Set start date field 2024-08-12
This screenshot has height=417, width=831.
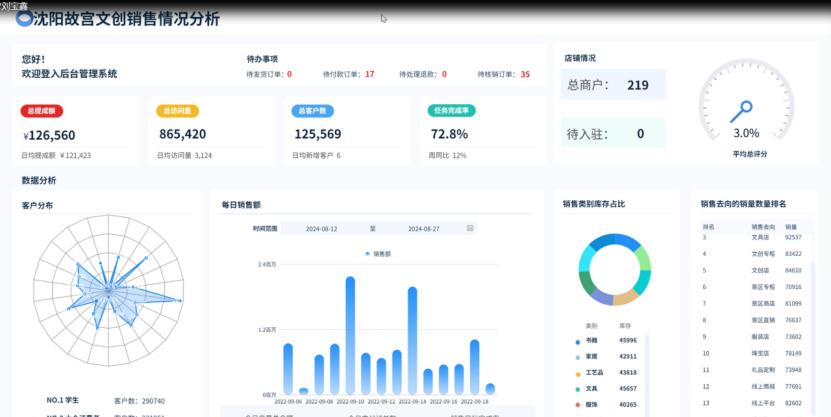click(321, 229)
